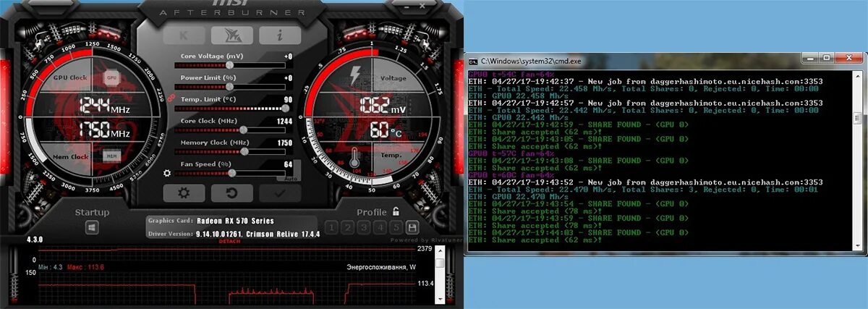Click the lightning bolt voltage icon
Viewport: 868px width, 309px height.
[x=355, y=75]
